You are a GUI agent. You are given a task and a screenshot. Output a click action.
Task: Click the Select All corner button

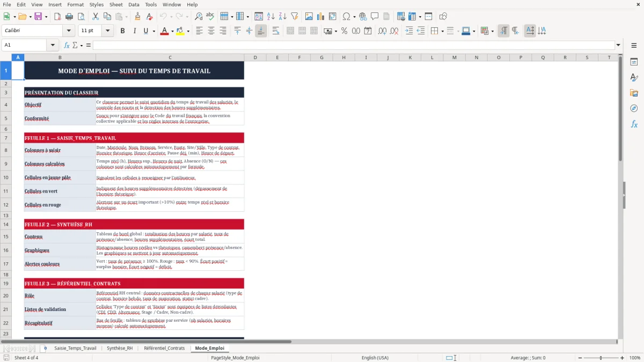[6, 57]
